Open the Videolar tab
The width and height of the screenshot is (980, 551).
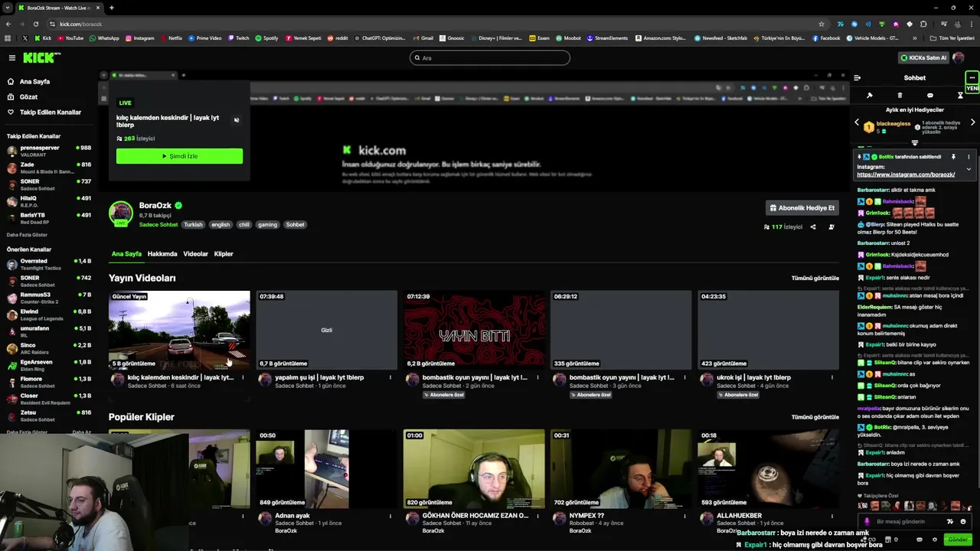(195, 254)
